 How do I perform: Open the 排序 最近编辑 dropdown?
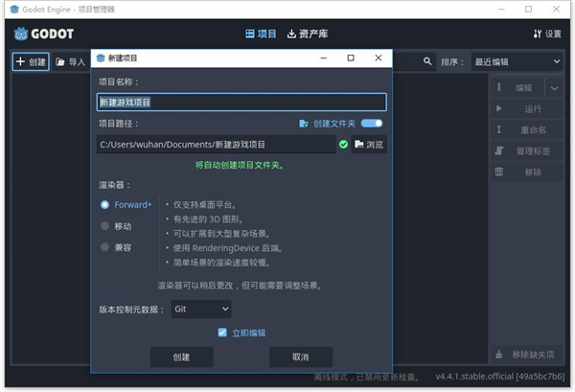point(517,61)
